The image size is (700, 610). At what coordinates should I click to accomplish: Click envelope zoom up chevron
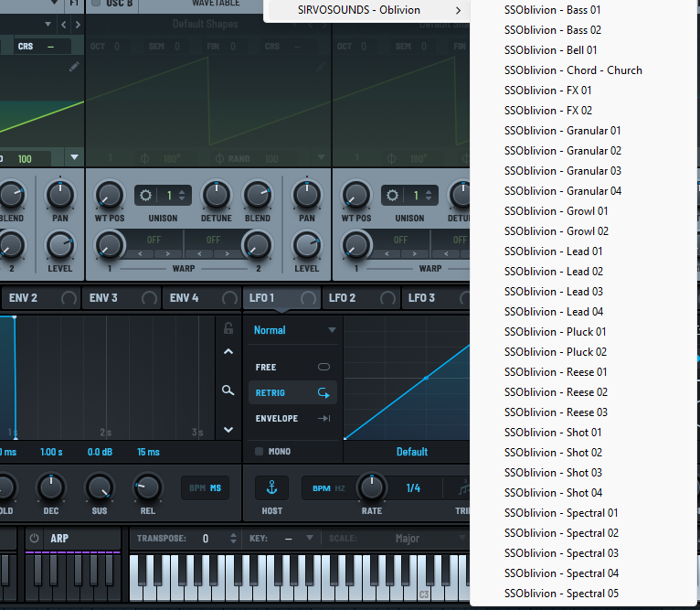[x=228, y=352]
